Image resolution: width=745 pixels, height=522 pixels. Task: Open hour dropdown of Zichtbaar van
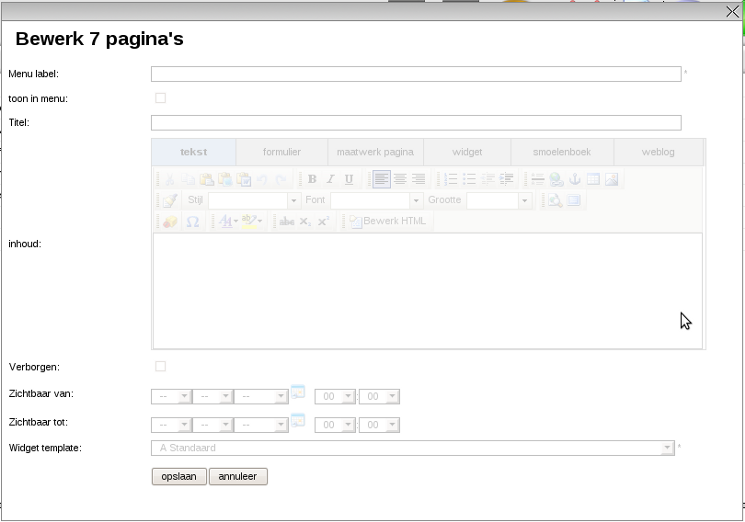pyautogui.click(x=335, y=396)
